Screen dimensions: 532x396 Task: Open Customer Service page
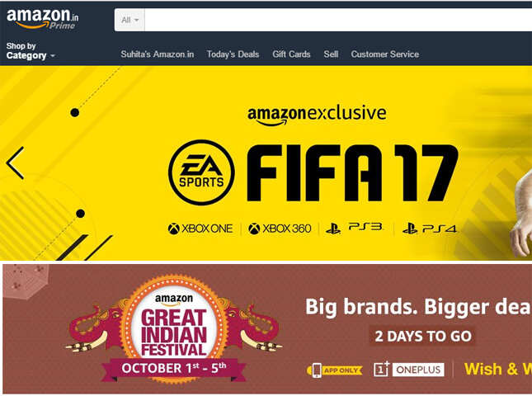[x=384, y=54]
